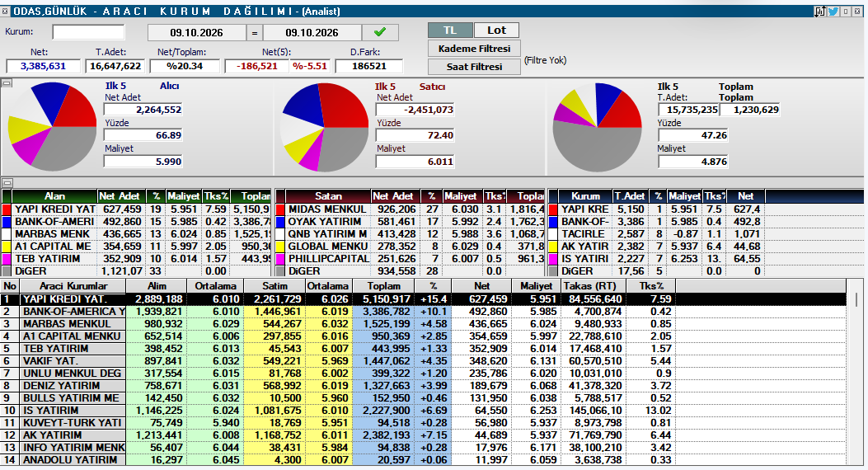The width and height of the screenshot is (868, 470).
Task: Select the BANK-OF-AMERICA Y row
Action: (424, 312)
